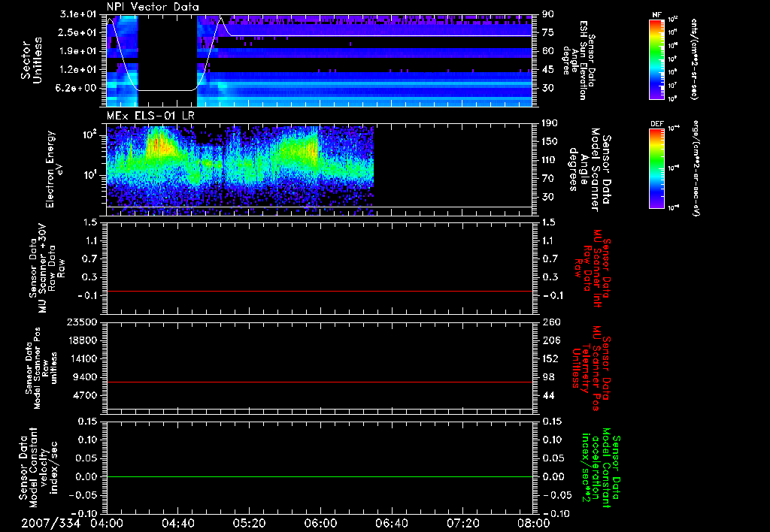770x532 pixels.
Task: Click the 90 degree elevation tick label
Action: [548, 14]
